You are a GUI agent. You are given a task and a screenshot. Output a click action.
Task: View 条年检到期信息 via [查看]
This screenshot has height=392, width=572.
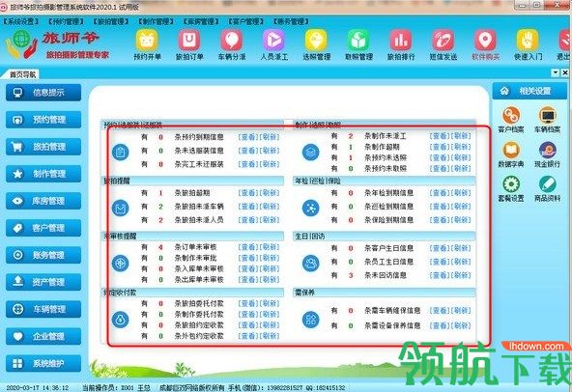coord(440,193)
